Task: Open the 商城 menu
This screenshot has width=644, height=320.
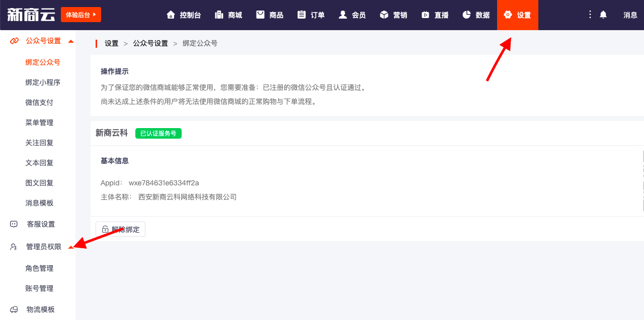Action: point(235,15)
